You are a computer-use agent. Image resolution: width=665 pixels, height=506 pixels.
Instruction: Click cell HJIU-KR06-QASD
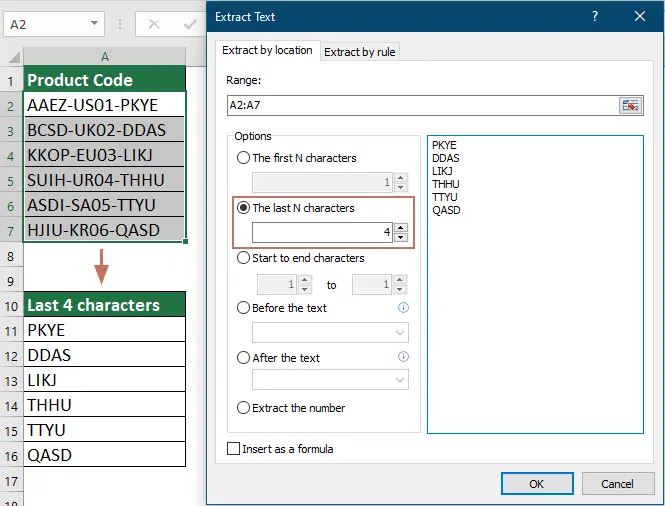click(x=105, y=230)
